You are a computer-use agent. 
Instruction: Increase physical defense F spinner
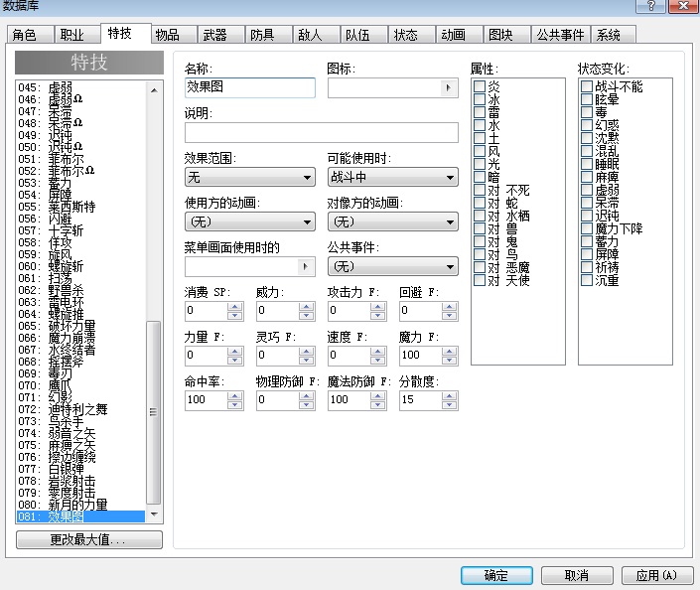pos(306,396)
